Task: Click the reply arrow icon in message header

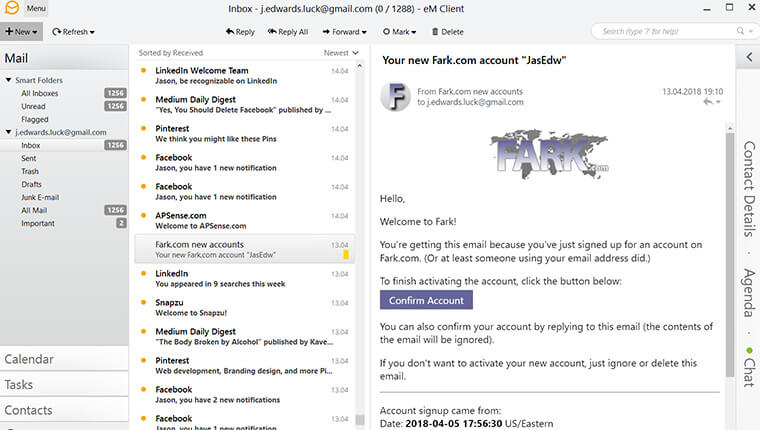Action: (708, 102)
